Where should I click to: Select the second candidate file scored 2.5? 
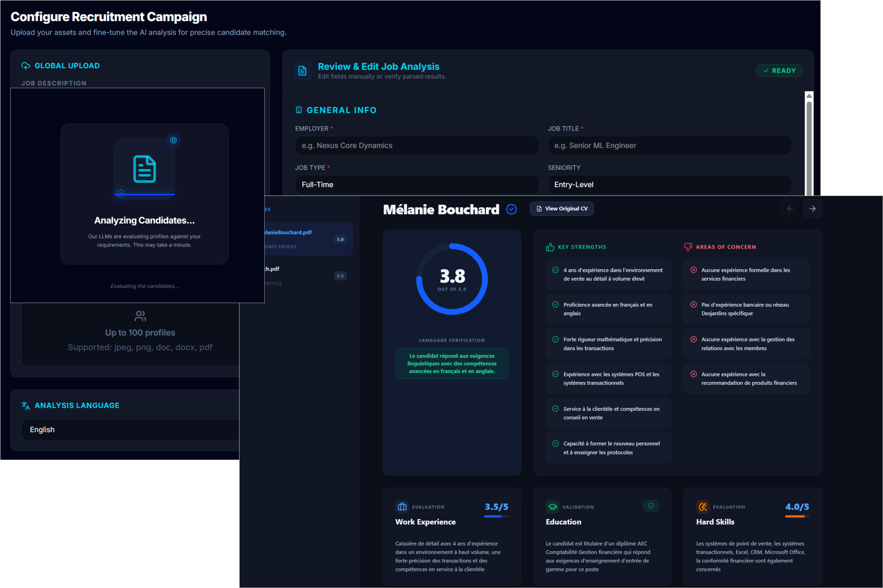click(x=308, y=276)
